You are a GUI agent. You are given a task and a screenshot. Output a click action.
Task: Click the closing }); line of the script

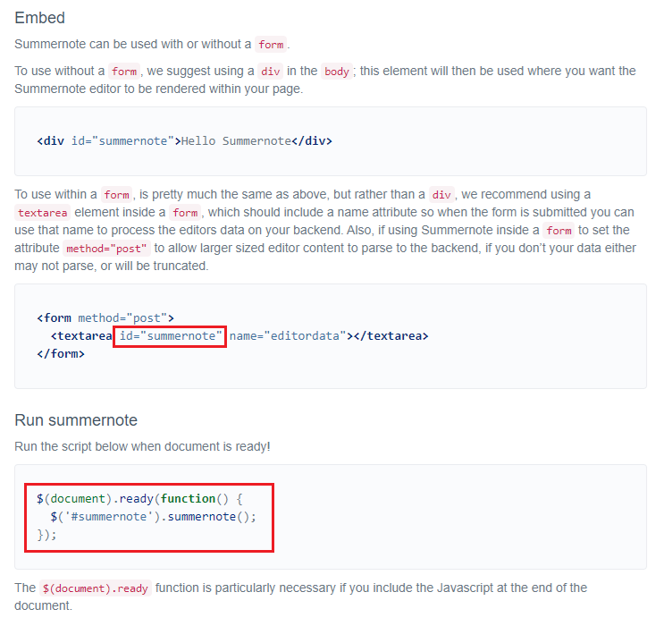tap(46, 535)
